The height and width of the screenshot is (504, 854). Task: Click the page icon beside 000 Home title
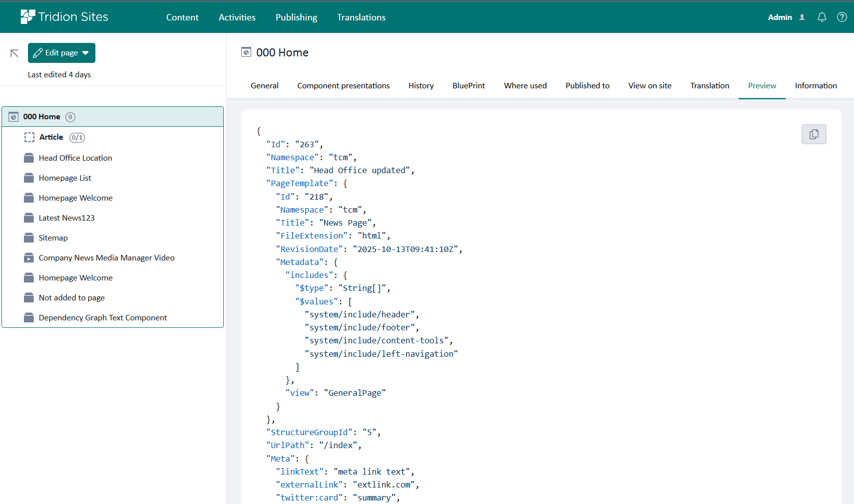click(x=246, y=52)
